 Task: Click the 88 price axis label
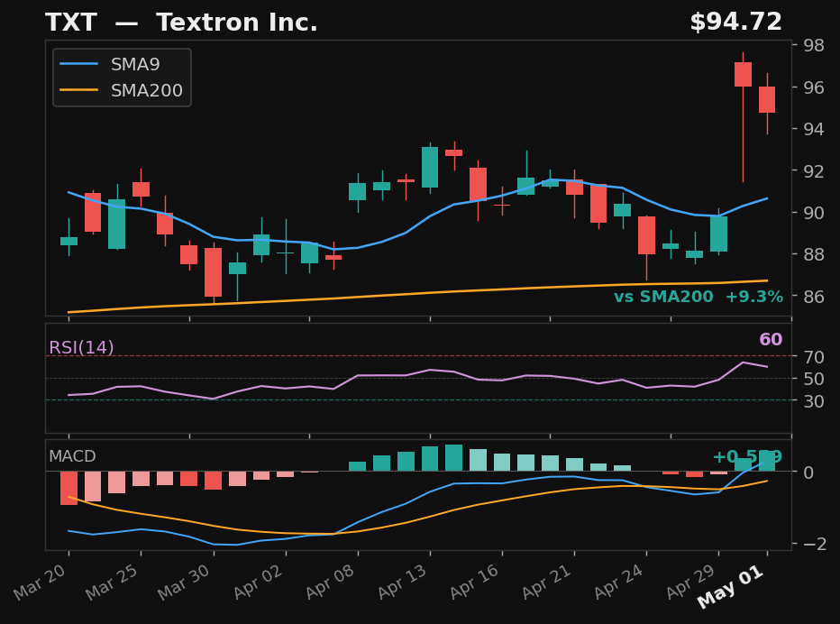click(814, 254)
